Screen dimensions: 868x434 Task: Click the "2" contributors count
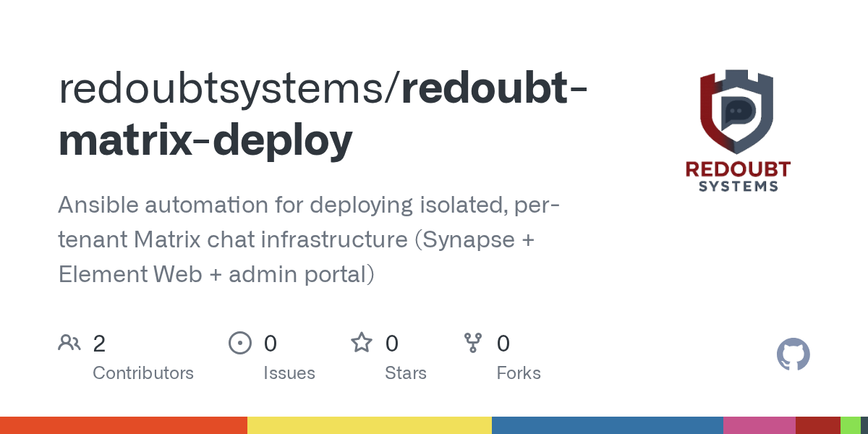(99, 344)
